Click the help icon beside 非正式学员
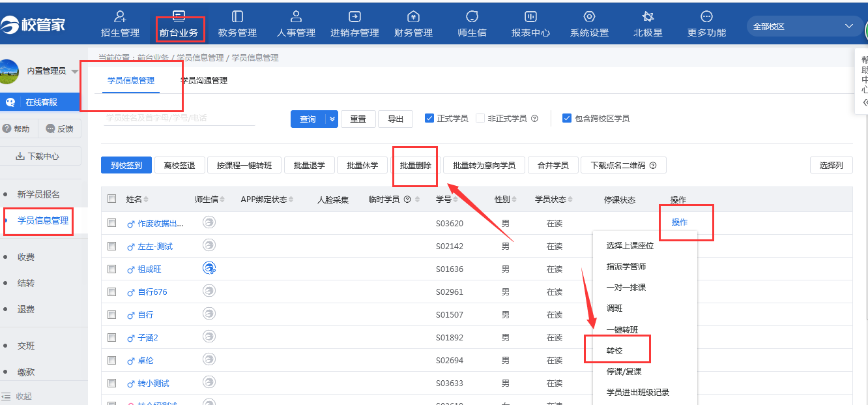The image size is (868, 405). (x=534, y=119)
